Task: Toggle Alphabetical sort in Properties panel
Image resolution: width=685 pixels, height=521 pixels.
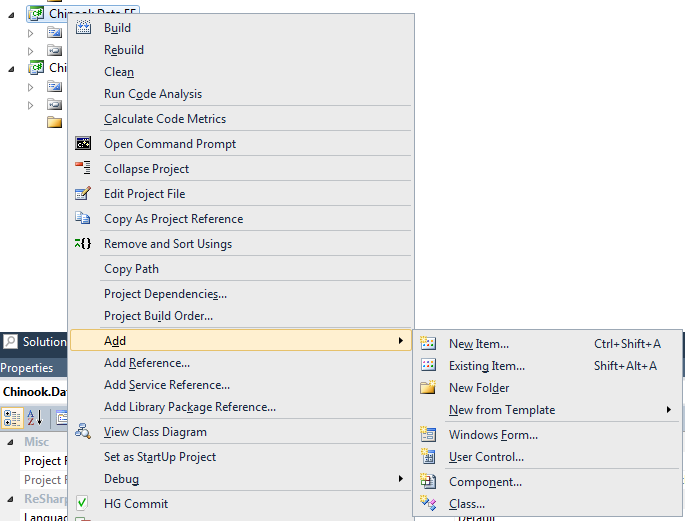Action: pyautogui.click(x=35, y=418)
